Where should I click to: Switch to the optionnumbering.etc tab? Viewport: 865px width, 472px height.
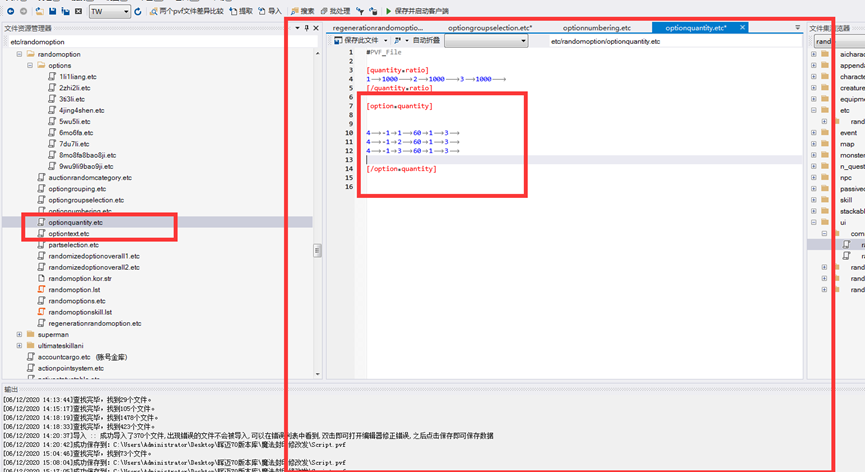[595, 28]
